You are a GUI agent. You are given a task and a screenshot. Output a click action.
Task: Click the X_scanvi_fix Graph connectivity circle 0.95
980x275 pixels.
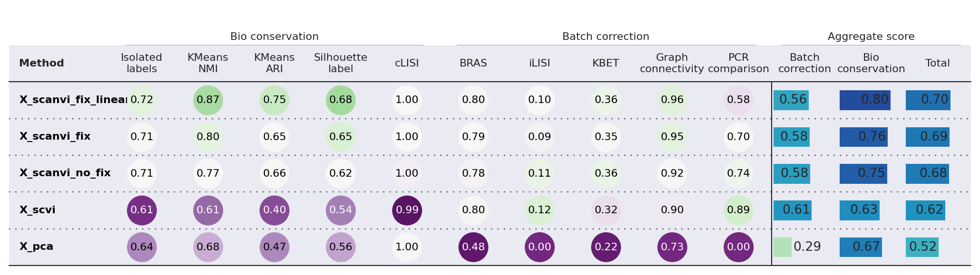pyautogui.click(x=672, y=137)
